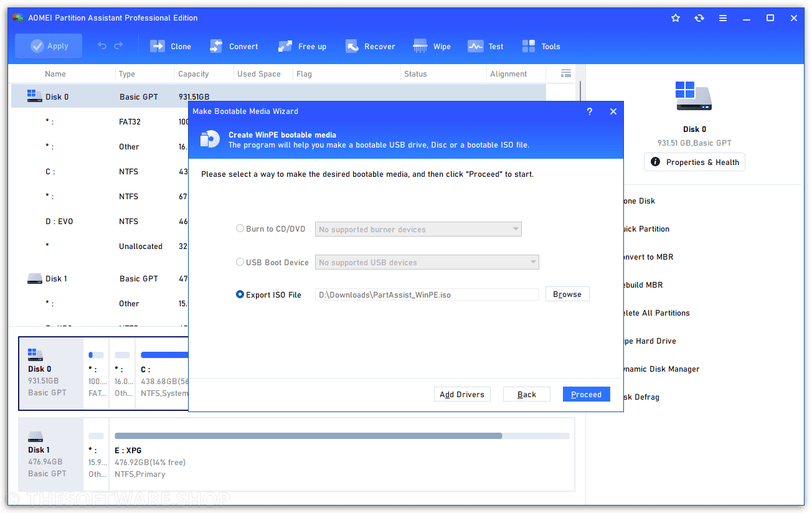Click the Convert to MBR option
This screenshot has width=812, height=513.
pyautogui.click(x=647, y=256)
